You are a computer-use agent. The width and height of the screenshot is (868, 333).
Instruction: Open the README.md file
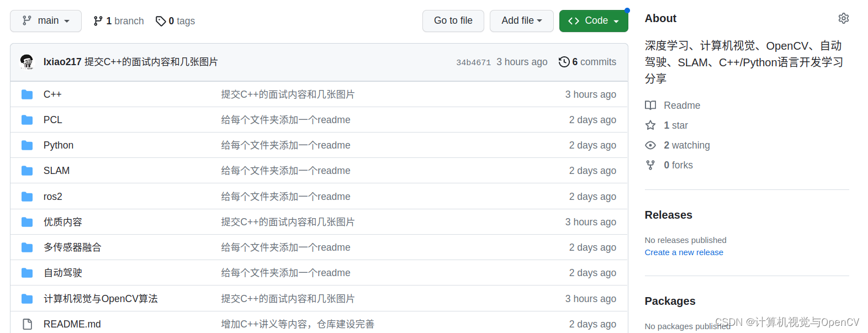click(72, 324)
